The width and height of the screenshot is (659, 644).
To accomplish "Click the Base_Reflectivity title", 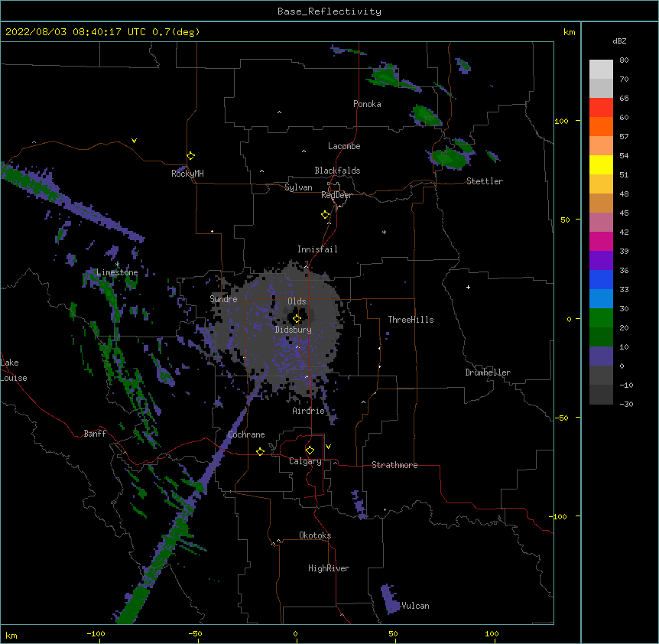I will tap(329, 11).
